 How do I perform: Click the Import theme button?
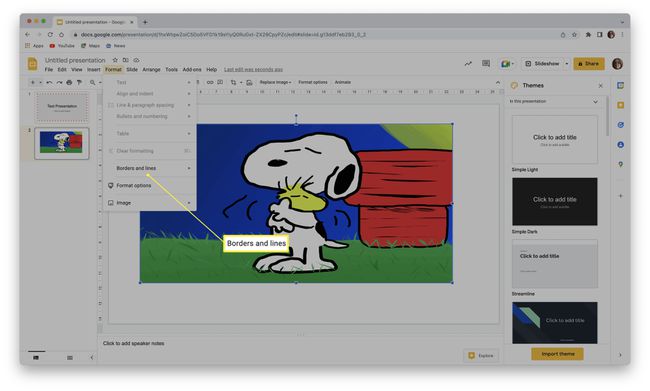(x=558, y=354)
